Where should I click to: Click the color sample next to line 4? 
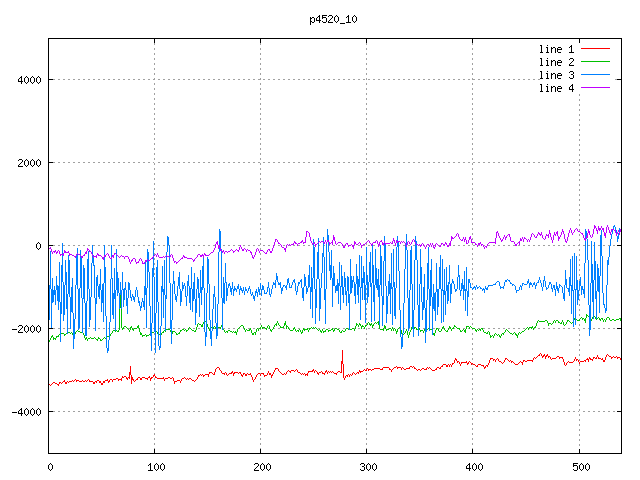595,88
